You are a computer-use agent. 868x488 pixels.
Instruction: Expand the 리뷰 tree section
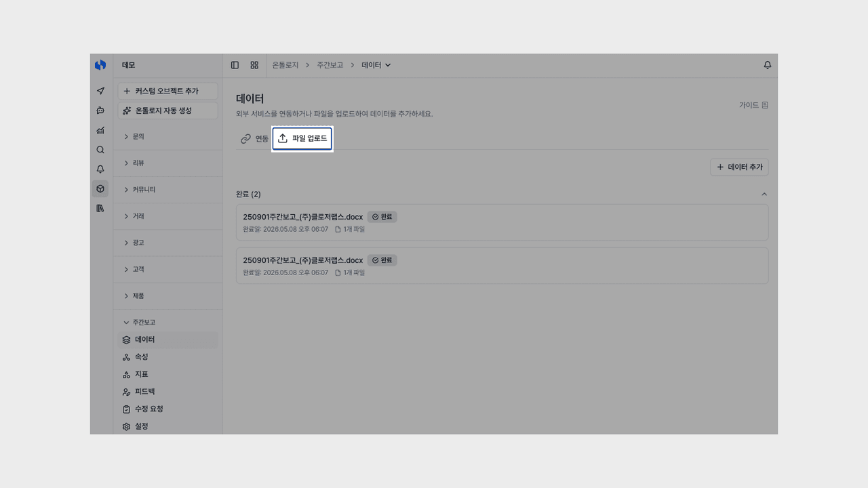point(167,163)
